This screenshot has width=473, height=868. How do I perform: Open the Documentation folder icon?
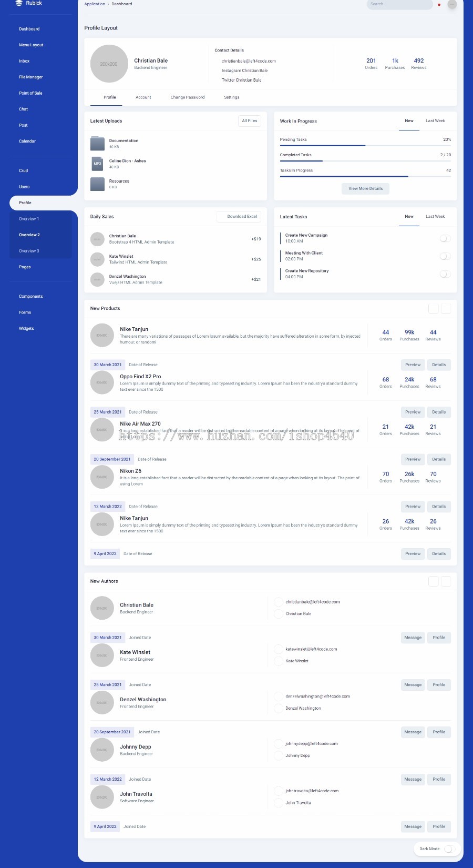97,144
